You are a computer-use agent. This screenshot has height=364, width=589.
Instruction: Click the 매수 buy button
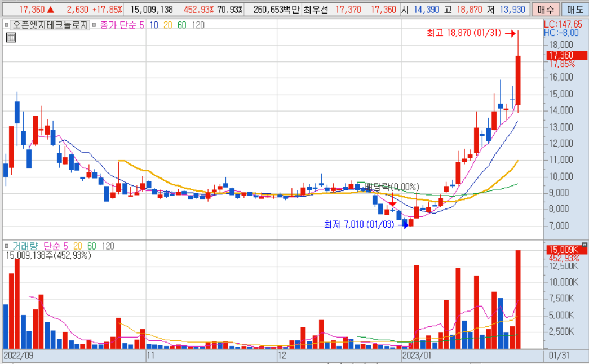coord(546,10)
